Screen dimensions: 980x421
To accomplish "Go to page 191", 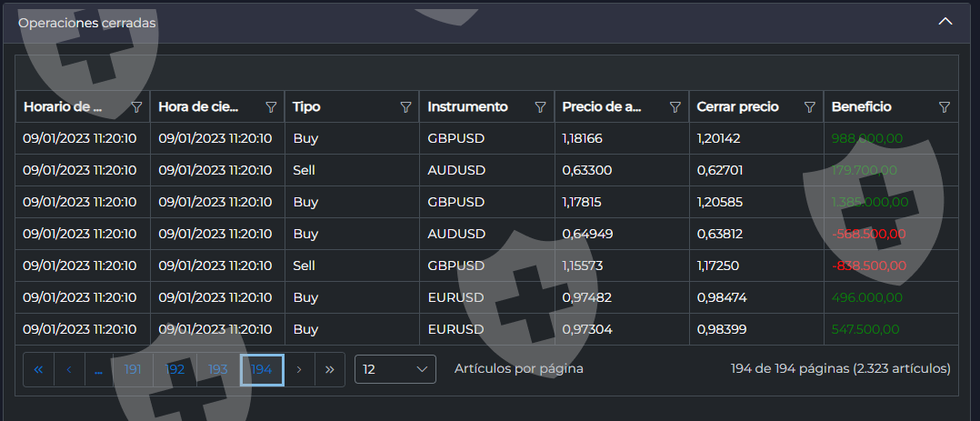I will tap(133, 370).
